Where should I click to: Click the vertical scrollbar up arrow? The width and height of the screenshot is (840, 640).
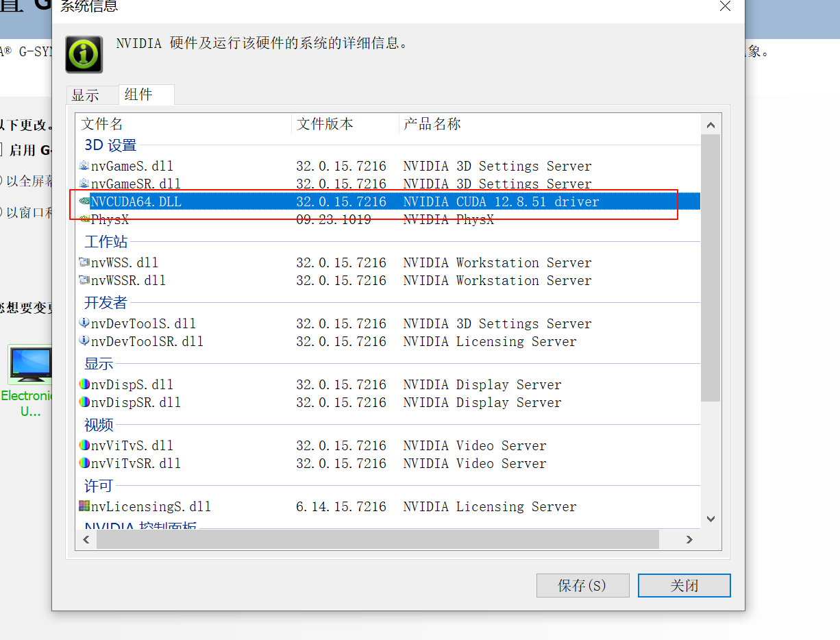pyautogui.click(x=711, y=125)
